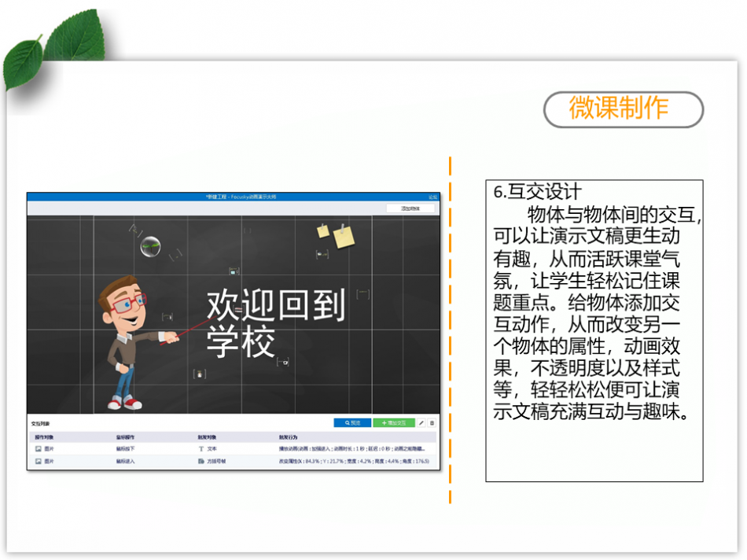Click the 微课制作 title badge
747x560 pixels.
pyautogui.click(x=623, y=109)
